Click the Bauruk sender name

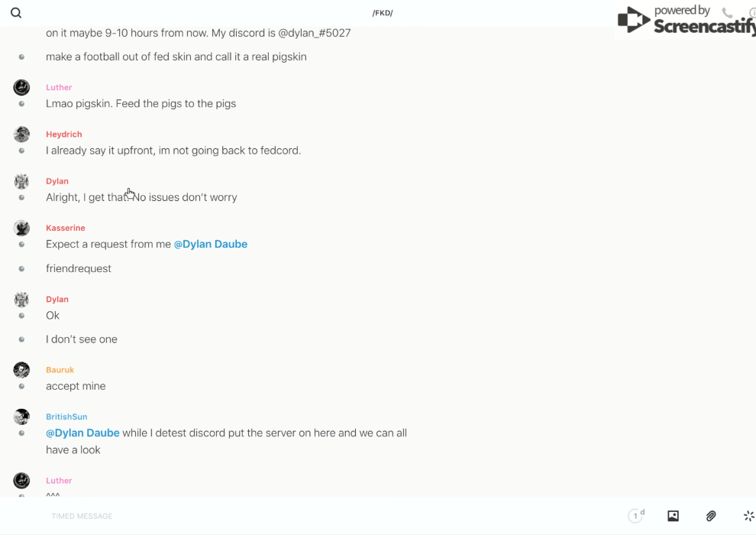point(60,370)
